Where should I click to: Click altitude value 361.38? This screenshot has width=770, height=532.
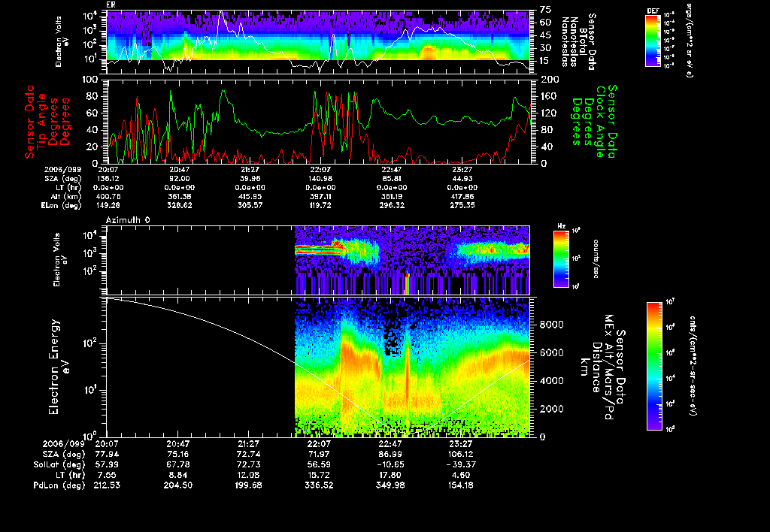[180, 196]
